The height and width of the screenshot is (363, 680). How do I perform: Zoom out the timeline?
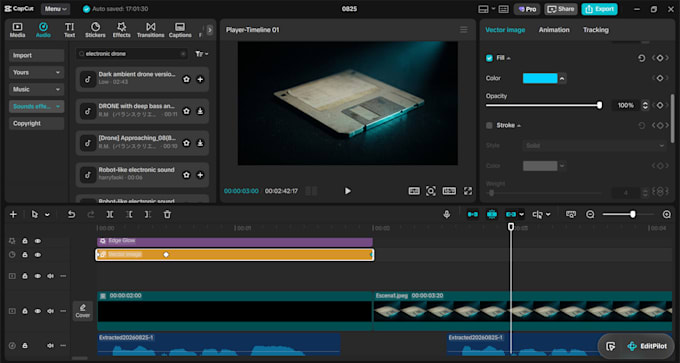pyautogui.click(x=590, y=214)
